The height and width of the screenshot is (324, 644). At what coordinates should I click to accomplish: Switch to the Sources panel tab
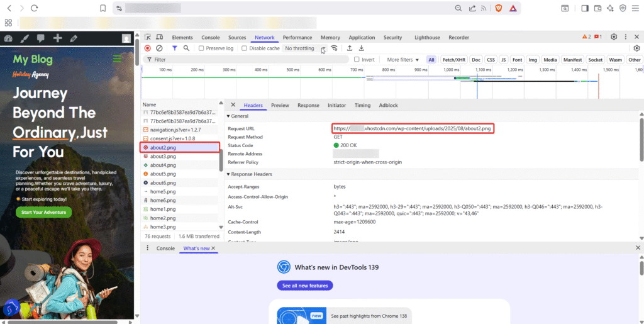[237, 37]
